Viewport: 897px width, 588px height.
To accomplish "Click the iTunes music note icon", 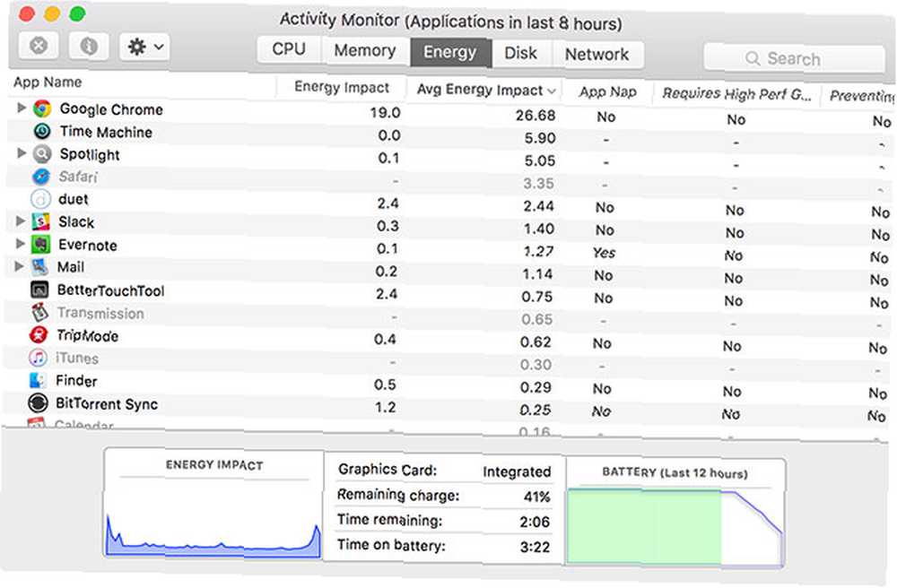I will [38, 358].
